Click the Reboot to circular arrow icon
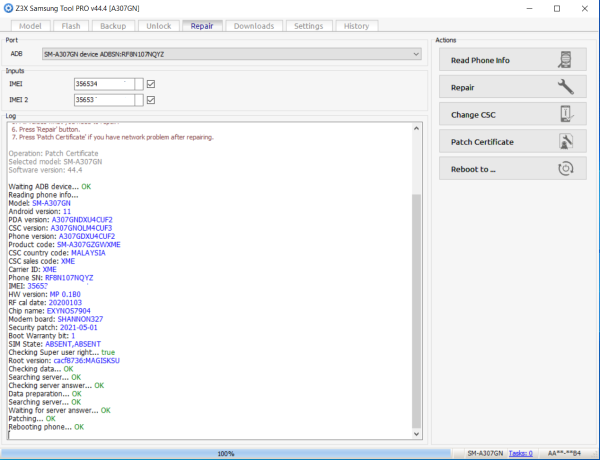The height and width of the screenshot is (460, 600). coord(566,168)
